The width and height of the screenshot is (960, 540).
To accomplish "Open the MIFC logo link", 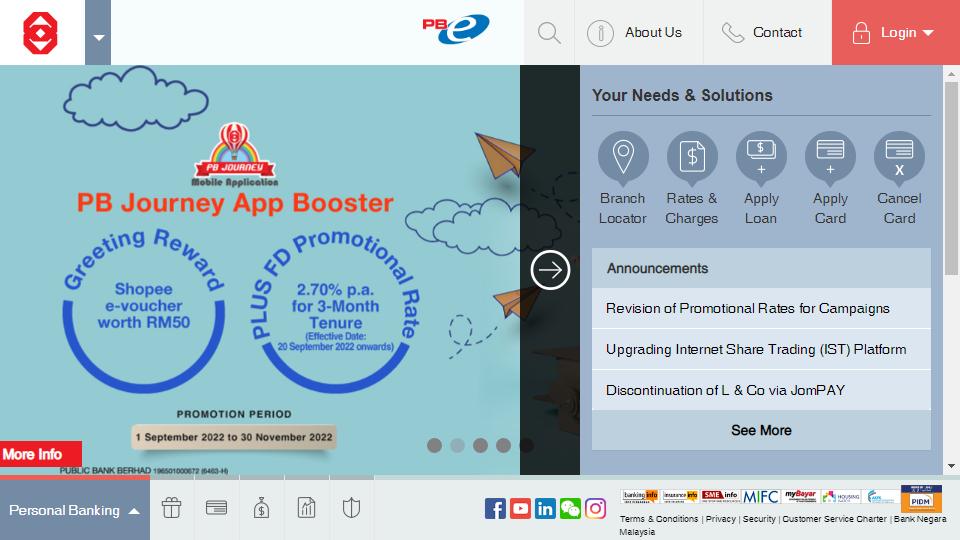I will tap(760, 496).
